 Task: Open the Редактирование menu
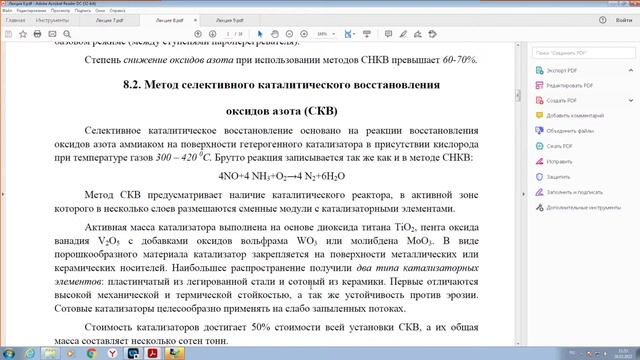(x=31, y=11)
